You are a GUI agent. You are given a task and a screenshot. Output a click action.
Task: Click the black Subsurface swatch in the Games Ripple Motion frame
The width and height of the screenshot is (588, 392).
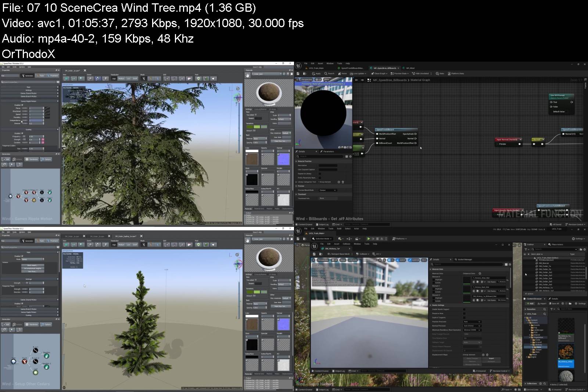point(252,192)
